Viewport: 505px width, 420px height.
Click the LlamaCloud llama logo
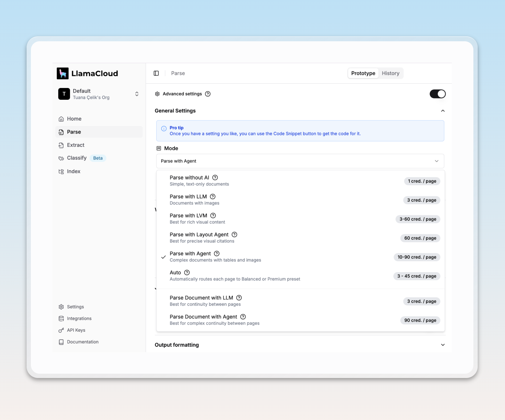[62, 73]
